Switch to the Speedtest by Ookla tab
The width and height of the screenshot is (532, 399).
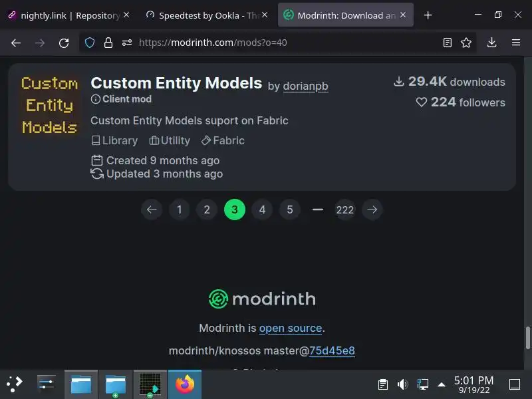coord(205,15)
